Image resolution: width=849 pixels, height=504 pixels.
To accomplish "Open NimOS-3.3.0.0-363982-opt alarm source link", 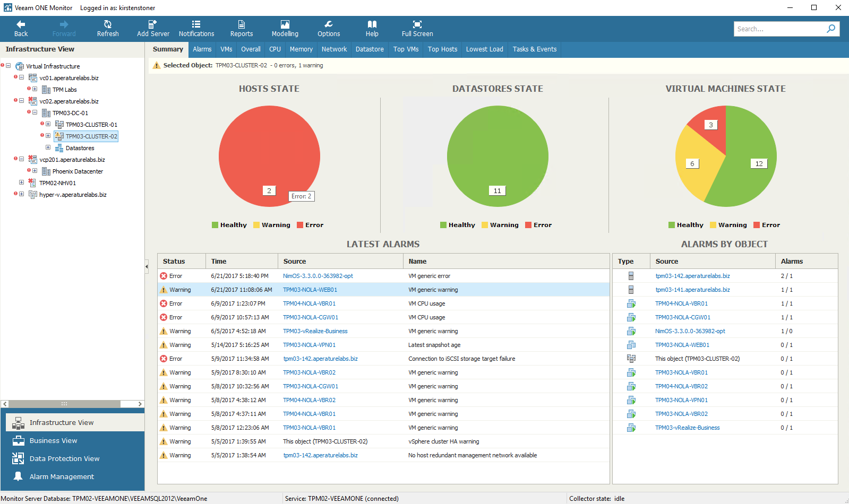I will [x=318, y=276].
